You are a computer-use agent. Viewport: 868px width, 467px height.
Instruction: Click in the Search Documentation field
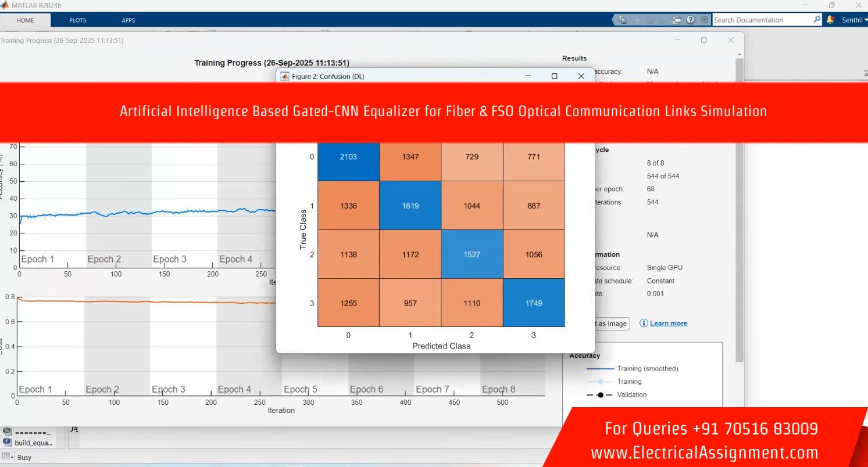tap(762, 20)
